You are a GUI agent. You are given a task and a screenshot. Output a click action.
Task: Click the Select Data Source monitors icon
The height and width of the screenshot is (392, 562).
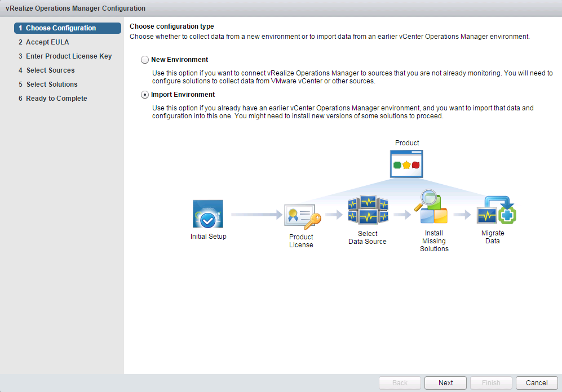pos(368,210)
